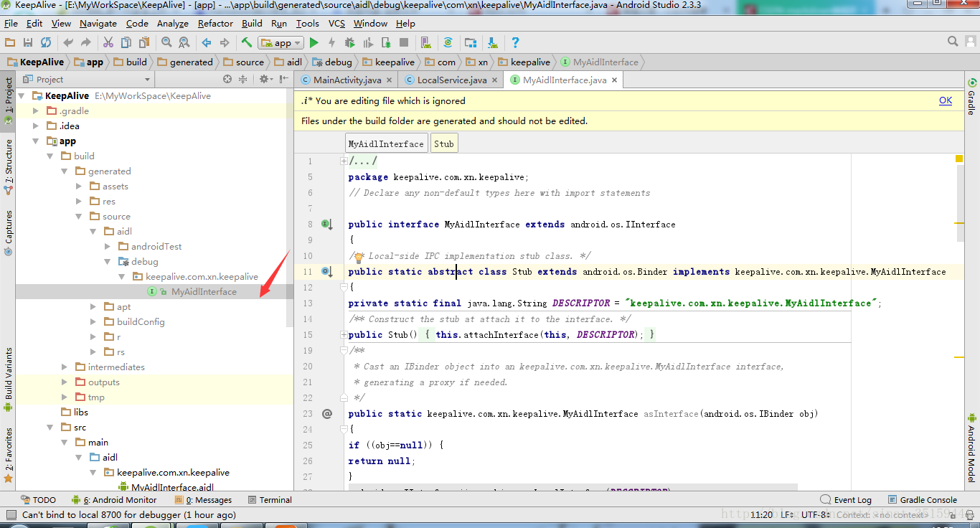Viewport: 980px width, 528px height.
Task: Click the Stub structure crumb button
Action: pyautogui.click(x=444, y=143)
